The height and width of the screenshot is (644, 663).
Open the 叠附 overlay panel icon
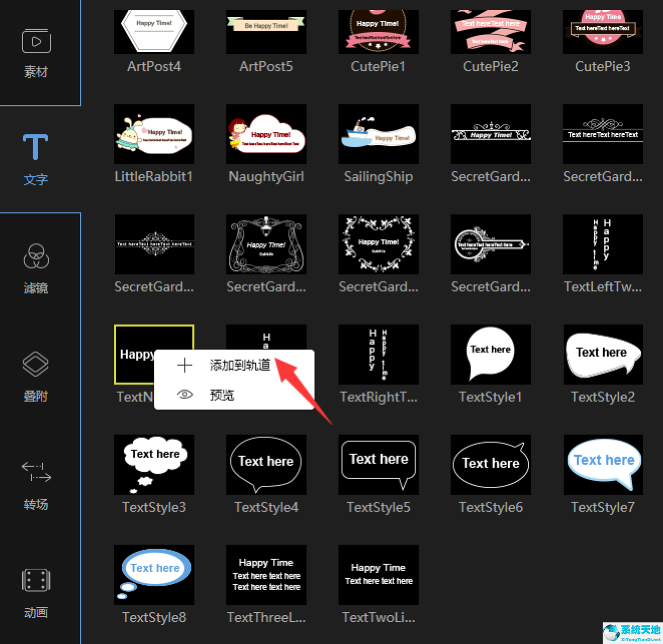coord(36,364)
